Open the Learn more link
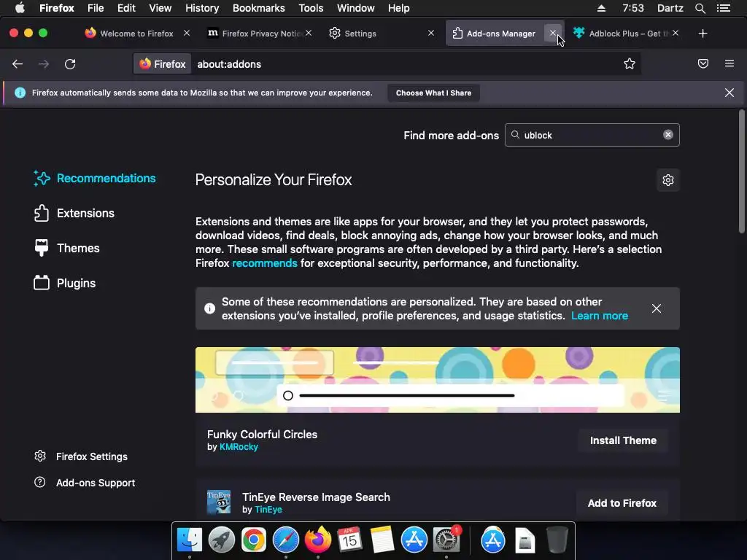This screenshot has height=560, width=747. click(600, 316)
